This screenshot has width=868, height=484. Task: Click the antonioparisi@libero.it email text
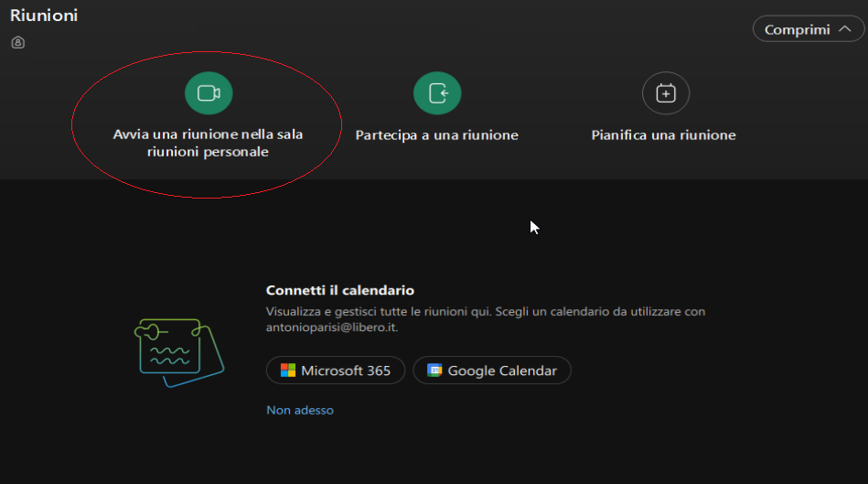(331, 328)
